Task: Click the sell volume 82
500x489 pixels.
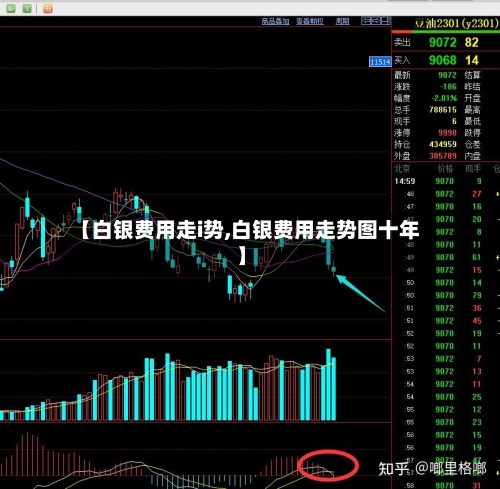Action: click(472, 42)
